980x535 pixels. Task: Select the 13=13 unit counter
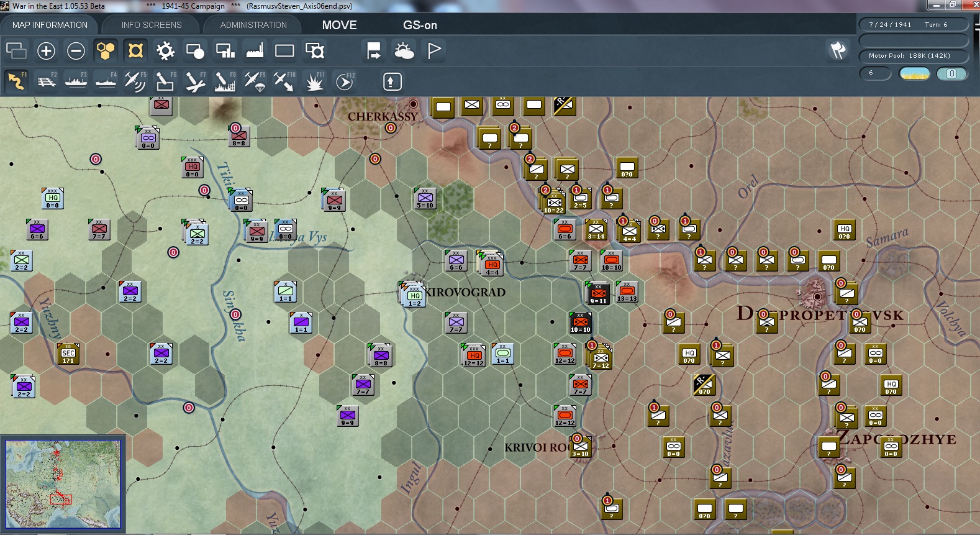[627, 291]
